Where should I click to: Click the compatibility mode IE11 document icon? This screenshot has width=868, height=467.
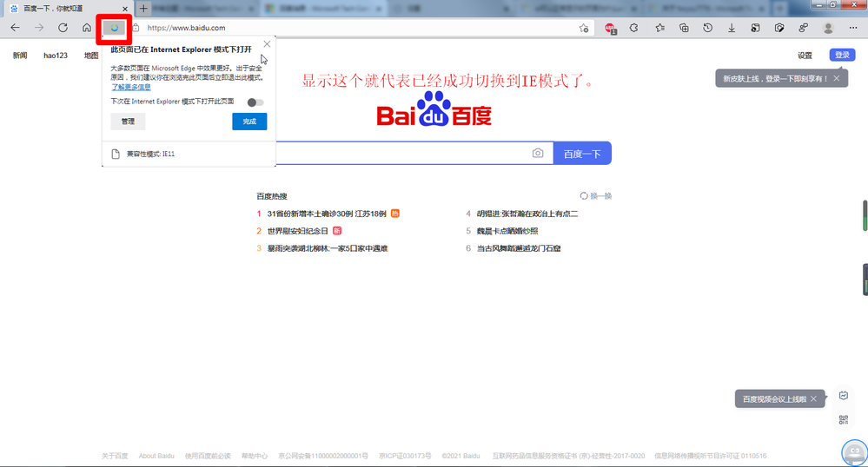116,154
